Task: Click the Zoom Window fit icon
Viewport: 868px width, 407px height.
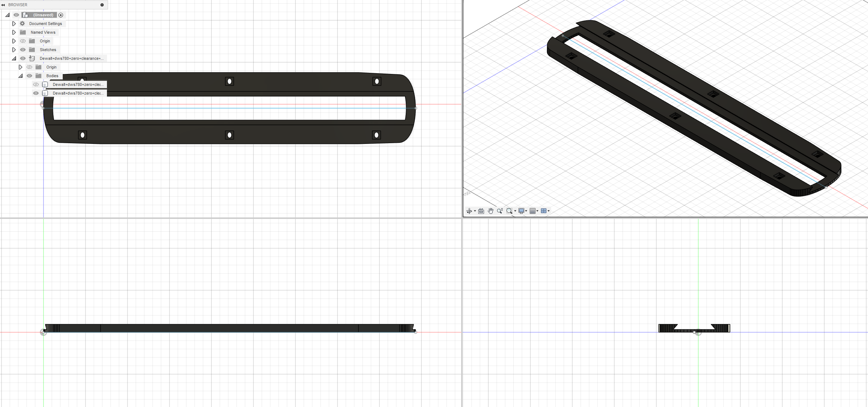Action: click(509, 211)
